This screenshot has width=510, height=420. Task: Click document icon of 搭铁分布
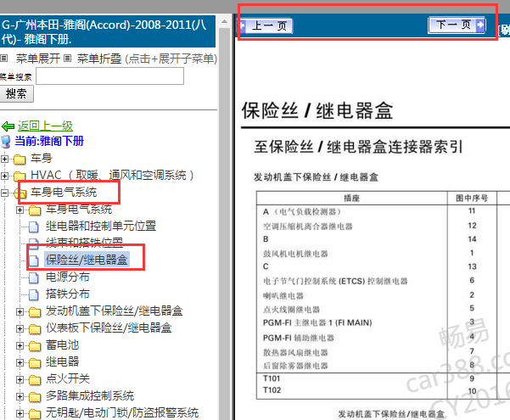point(34,294)
